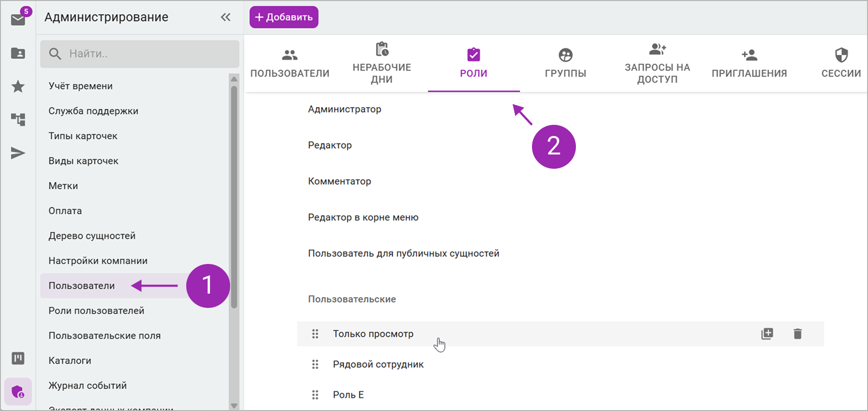868x411 pixels.
Task: Grab drag handle of Рядовой сотрудник role
Action: coord(315,364)
